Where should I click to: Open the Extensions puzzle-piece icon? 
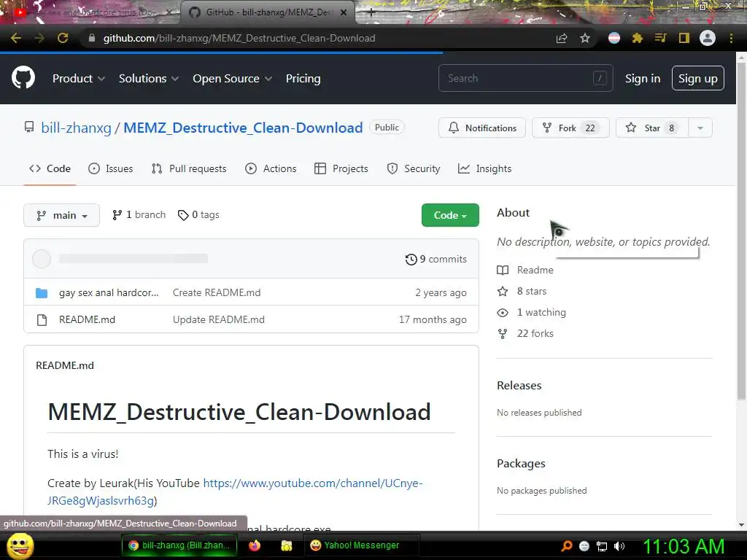(637, 38)
